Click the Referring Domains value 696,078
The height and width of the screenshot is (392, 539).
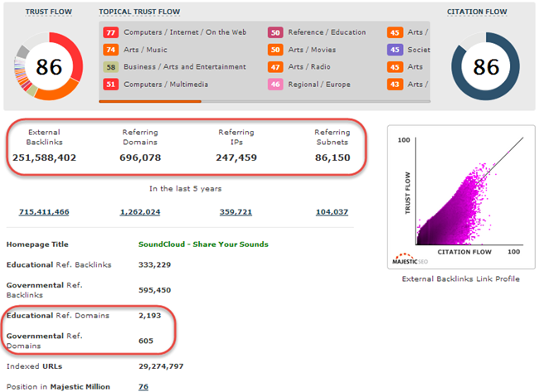[x=140, y=157]
